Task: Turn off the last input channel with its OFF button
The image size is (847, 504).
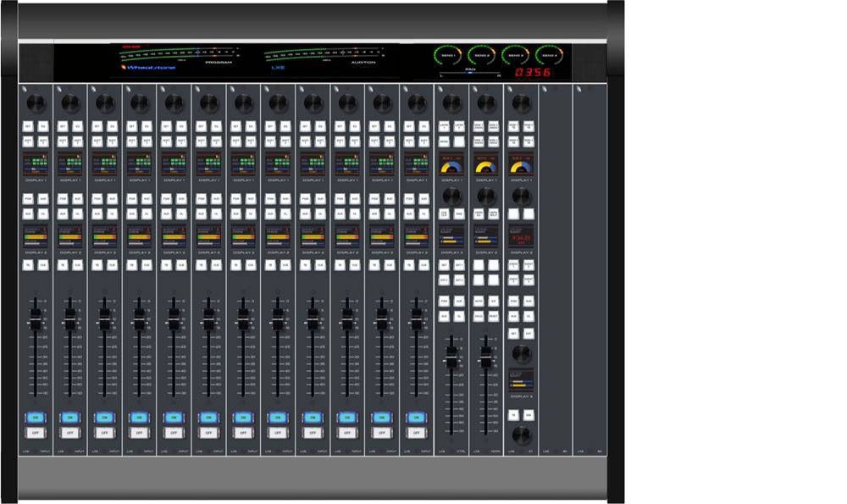Action: [417, 432]
